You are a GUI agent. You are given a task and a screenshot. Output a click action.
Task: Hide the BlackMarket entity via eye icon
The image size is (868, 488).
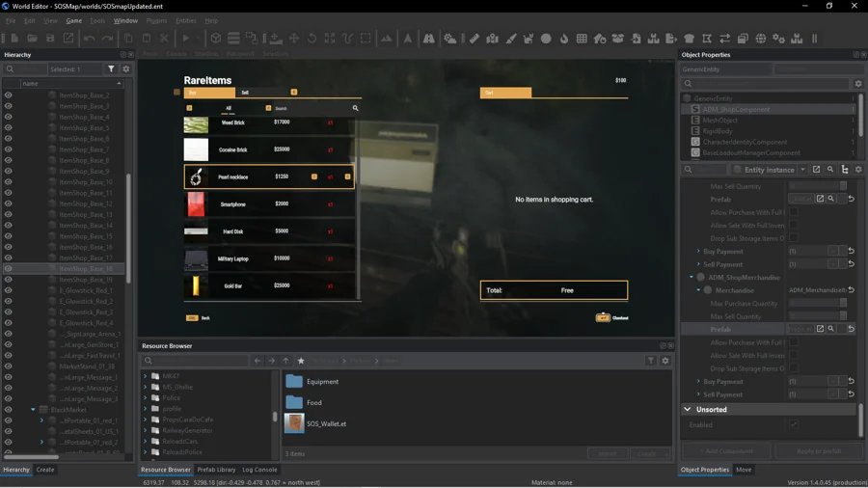pos(9,410)
